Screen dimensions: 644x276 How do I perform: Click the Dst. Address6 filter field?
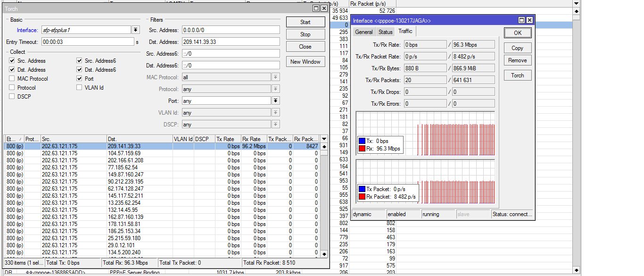coord(231,65)
